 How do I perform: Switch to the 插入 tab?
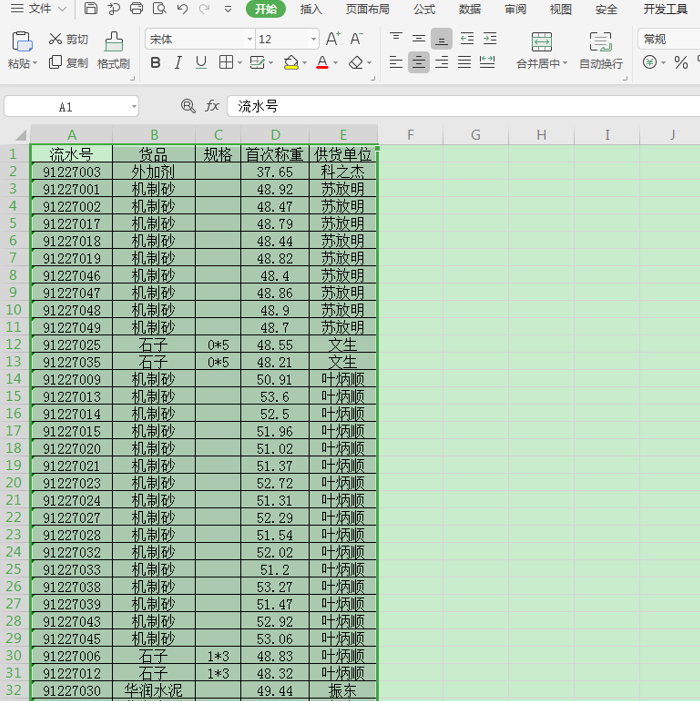(311, 9)
